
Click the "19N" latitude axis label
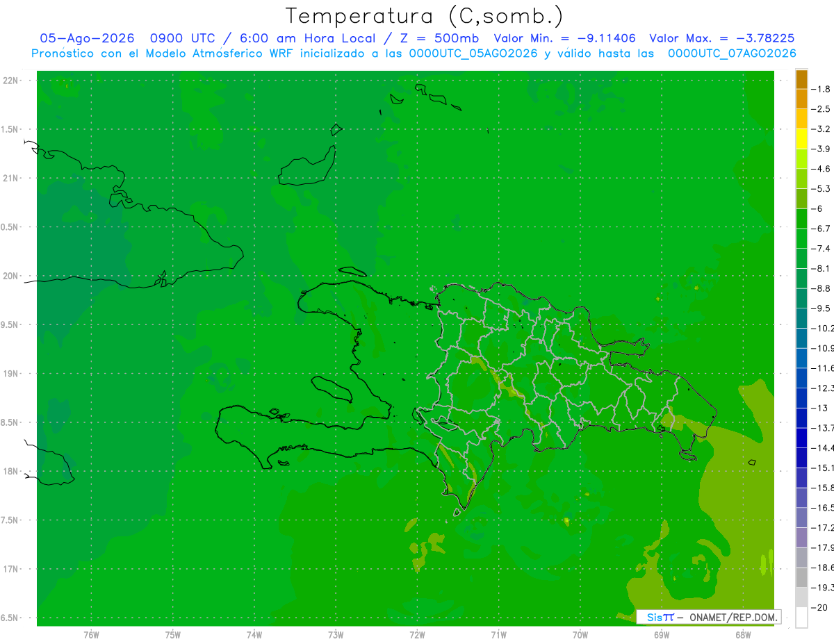coord(12,374)
